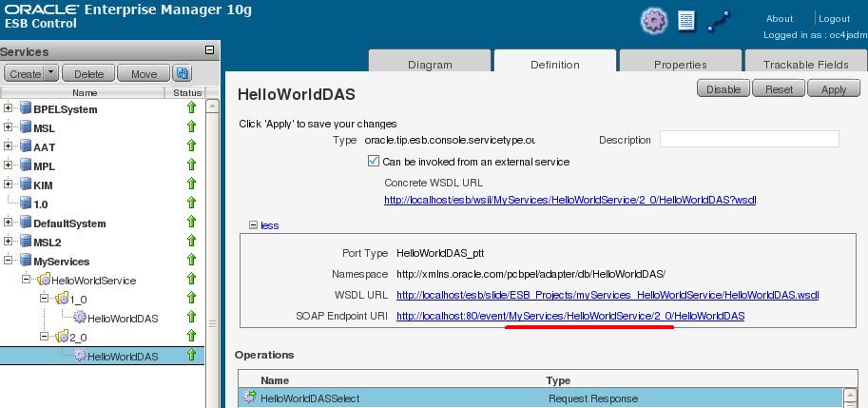
Task: Click the HelloWorldService folder gear icon
Action: 44,281
